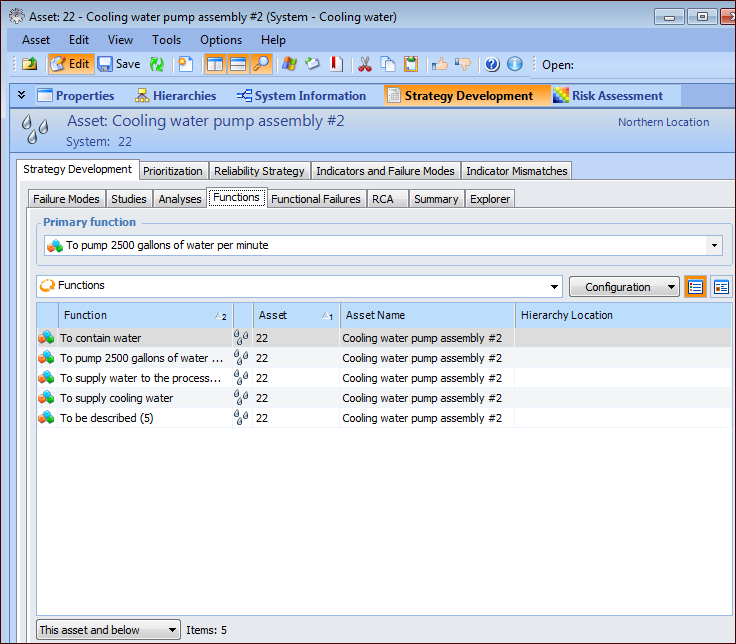Click the blue question mark help icon

[x=492, y=64]
